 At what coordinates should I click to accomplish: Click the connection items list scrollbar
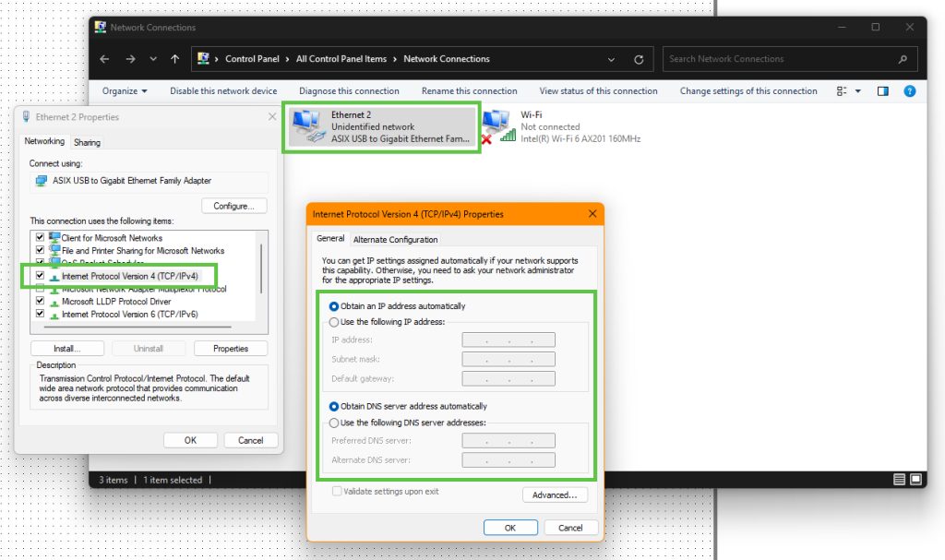262,268
